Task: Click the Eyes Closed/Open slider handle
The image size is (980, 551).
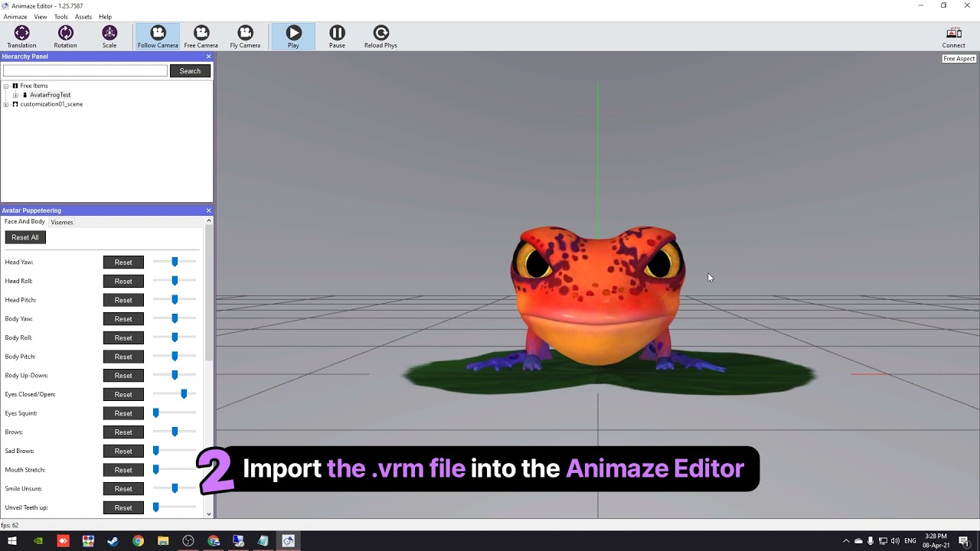Action: [184, 394]
